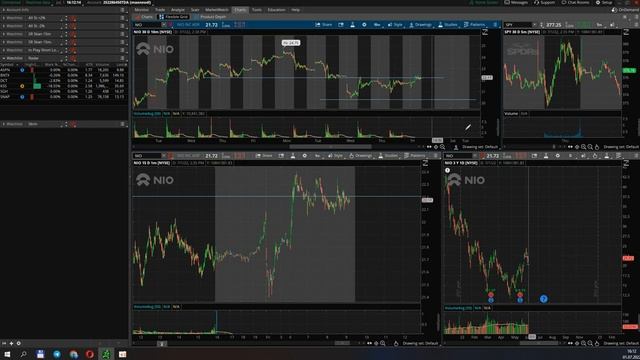Open chart settings gear on the top NIO chart
The width and height of the screenshot is (640, 360).
[x=364, y=25]
